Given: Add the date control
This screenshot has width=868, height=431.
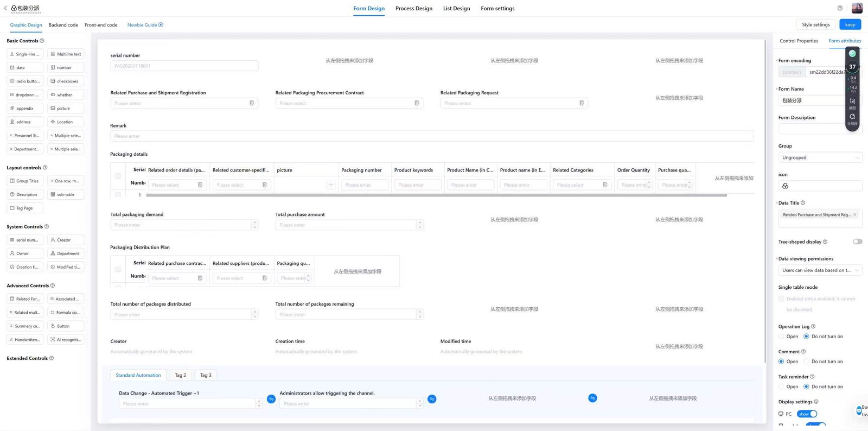Looking at the screenshot, I should pyautogui.click(x=25, y=68).
